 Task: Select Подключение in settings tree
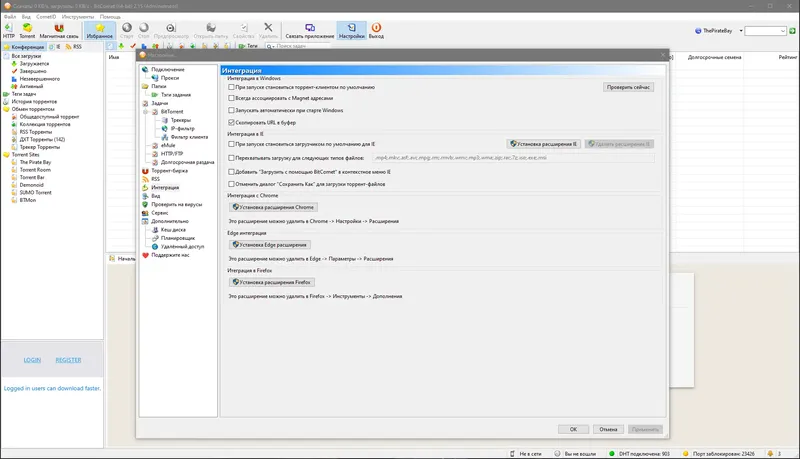(168, 69)
